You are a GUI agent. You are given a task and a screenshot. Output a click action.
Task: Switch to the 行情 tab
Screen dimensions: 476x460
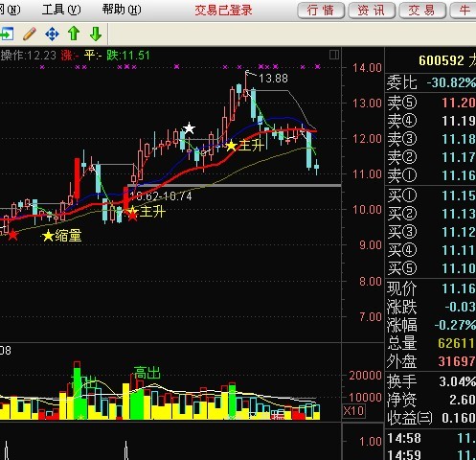321,11
